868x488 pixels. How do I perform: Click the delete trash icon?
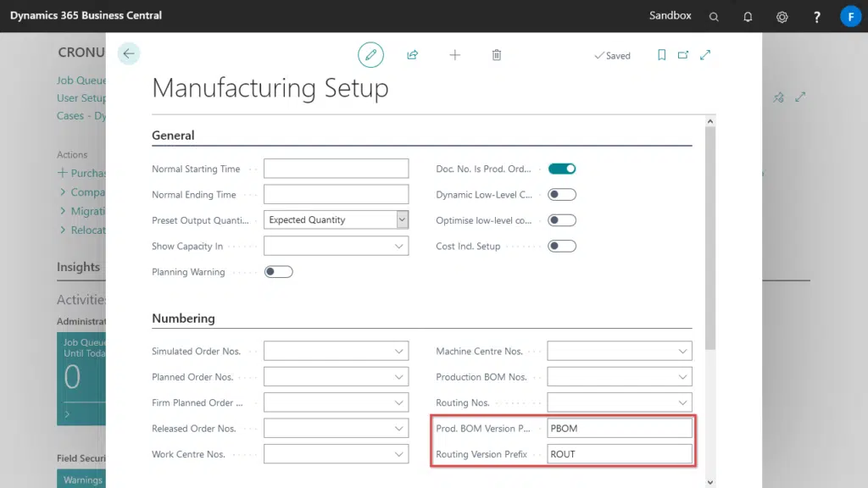[x=497, y=55]
